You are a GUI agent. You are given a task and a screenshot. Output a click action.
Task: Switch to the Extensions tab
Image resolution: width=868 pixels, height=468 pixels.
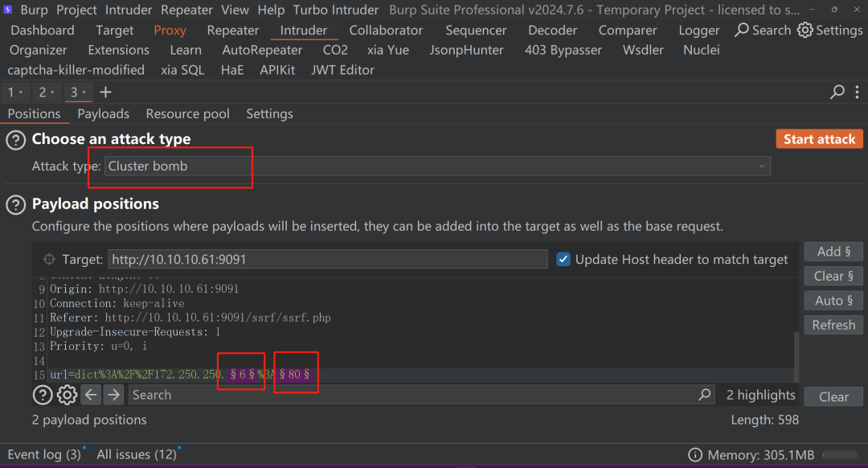point(118,51)
